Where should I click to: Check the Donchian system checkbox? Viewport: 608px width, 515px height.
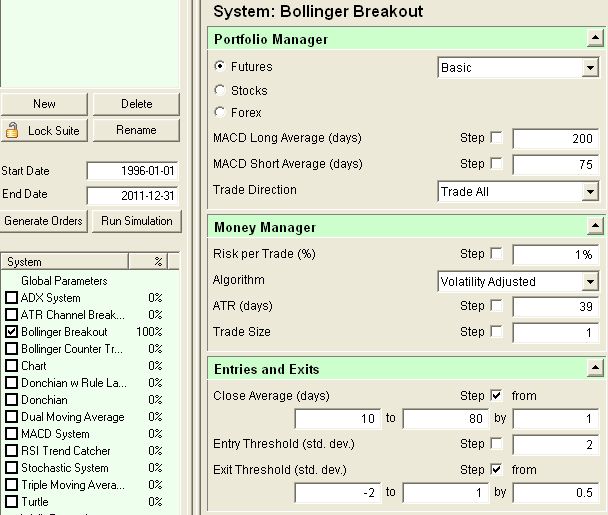coord(12,399)
